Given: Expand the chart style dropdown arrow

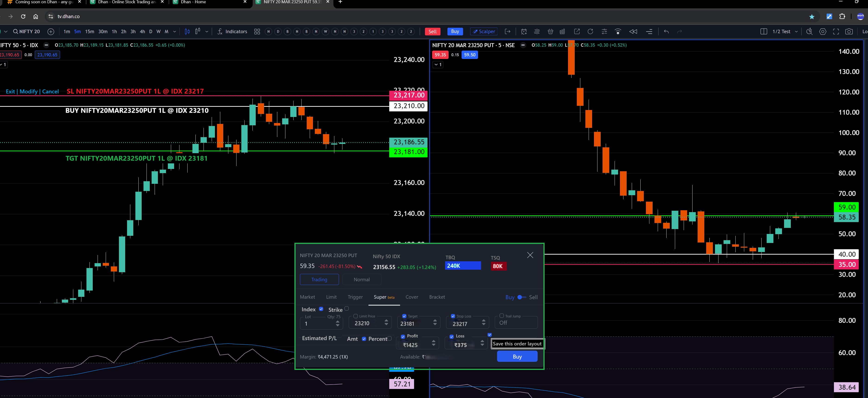Looking at the screenshot, I should 207,31.
